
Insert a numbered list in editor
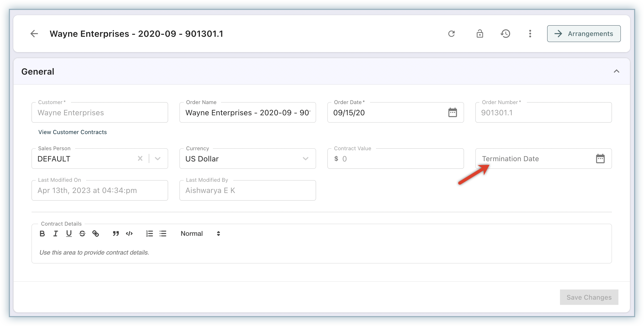150,234
